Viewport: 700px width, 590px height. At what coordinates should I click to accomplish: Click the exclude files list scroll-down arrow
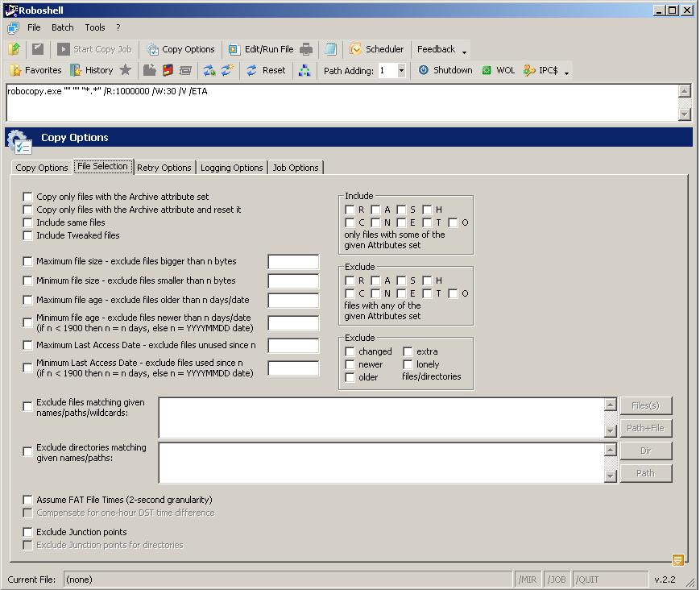click(611, 431)
